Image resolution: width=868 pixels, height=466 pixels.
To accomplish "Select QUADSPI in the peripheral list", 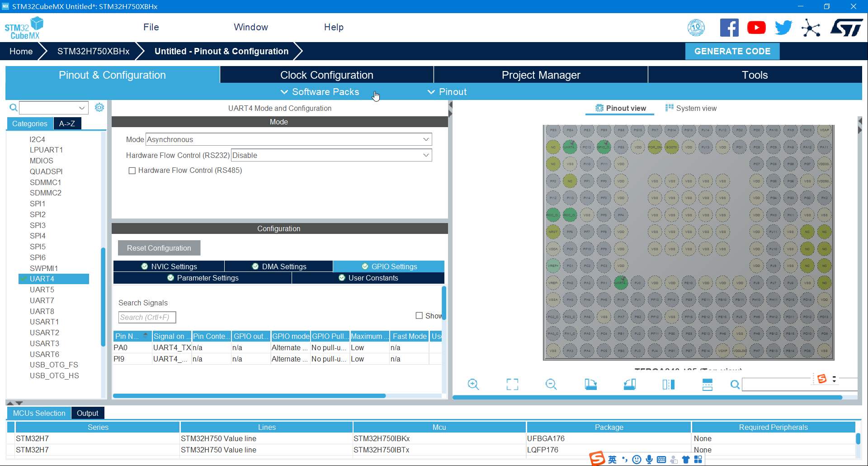I will point(46,171).
